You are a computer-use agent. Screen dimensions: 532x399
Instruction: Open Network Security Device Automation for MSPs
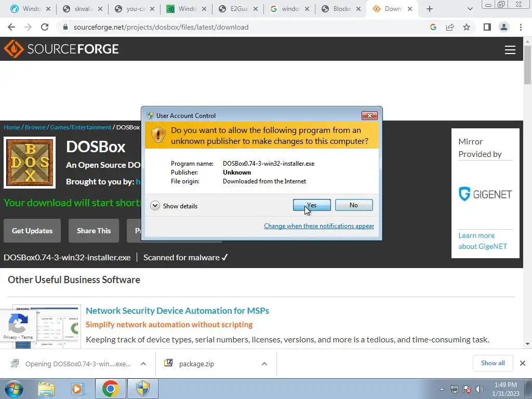click(x=178, y=311)
